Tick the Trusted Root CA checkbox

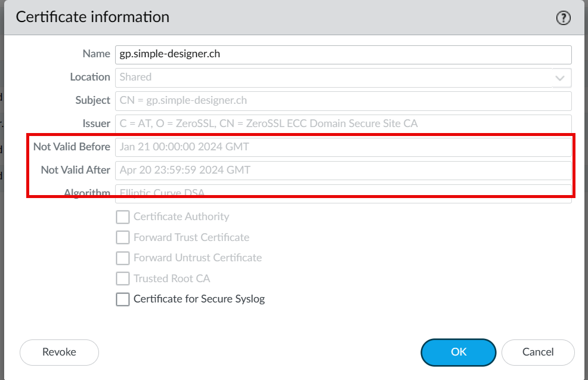pos(122,279)
